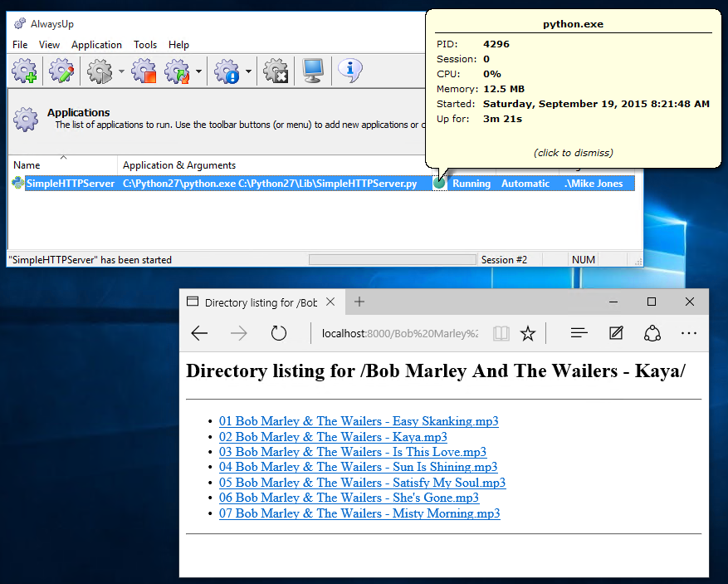
Task: Open the Application menu
Action: [96, 45]
